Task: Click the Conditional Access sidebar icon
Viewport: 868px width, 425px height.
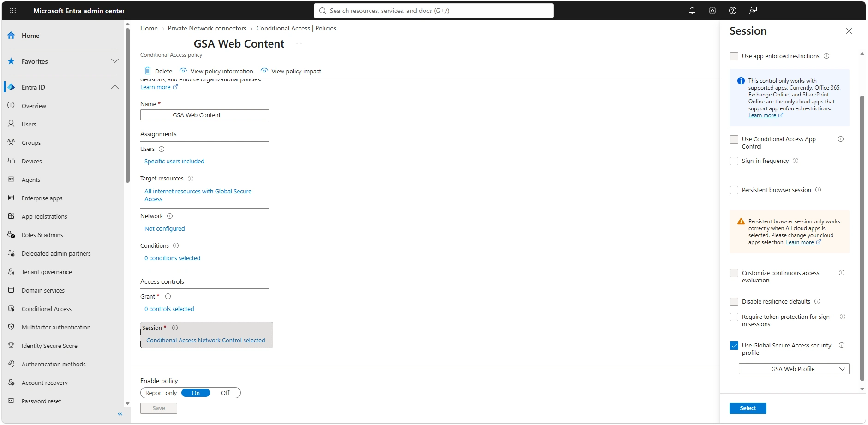Action: [x=12, y=309]
